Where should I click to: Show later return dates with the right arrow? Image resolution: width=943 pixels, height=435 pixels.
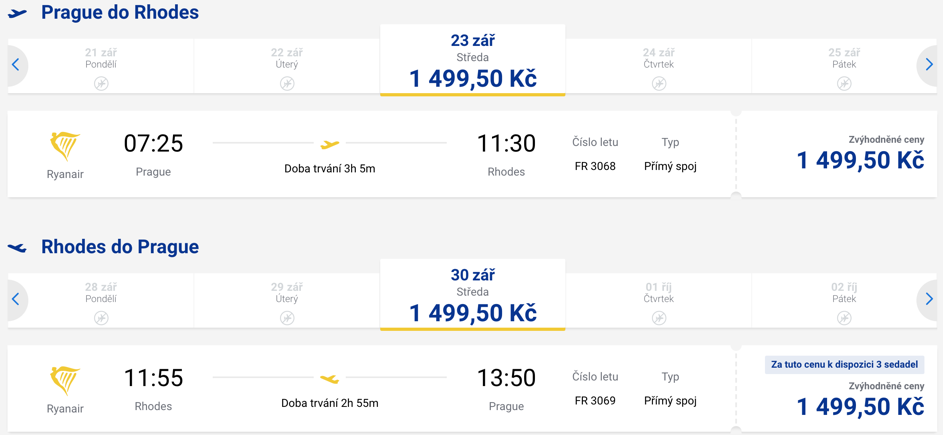(929, 299)
